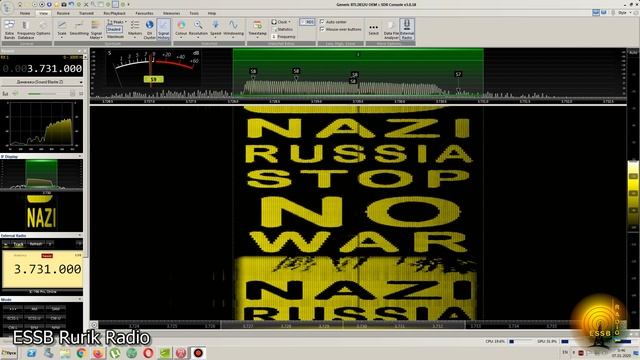The image size is (640, 360).
Task: Switch to the Rec/Playback ribbon tab
Action: (115, 13)
